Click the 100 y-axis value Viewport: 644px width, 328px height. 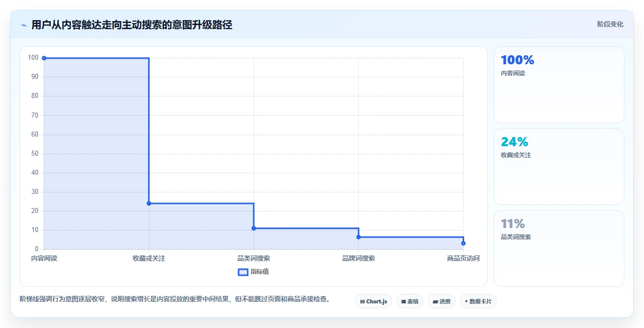pyautogui.click(x=33, y=58)
